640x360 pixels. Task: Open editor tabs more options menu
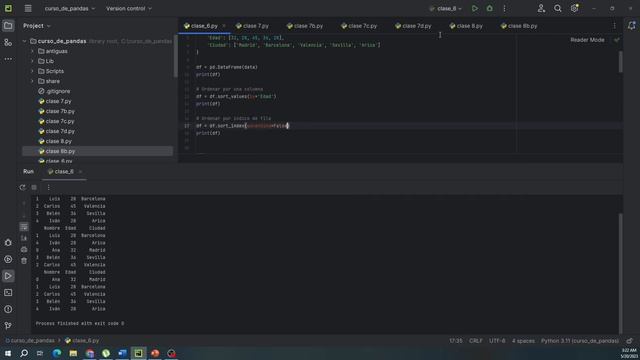click(x=614, y=26)
